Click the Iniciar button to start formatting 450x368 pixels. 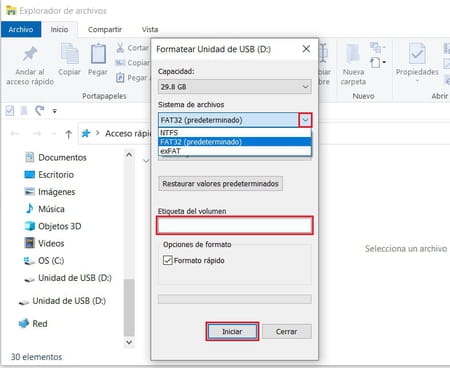pyautogui.click(x=232, y=332)
